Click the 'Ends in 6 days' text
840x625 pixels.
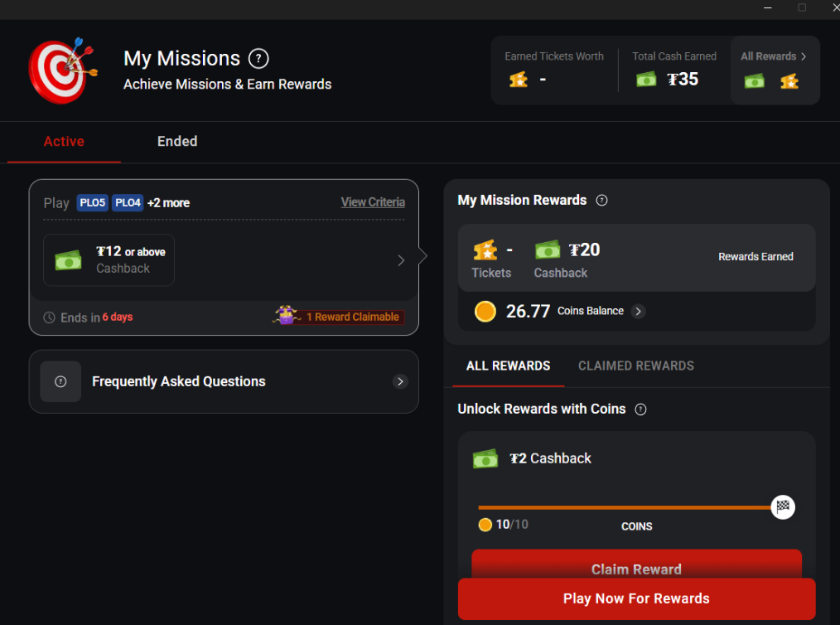click(96, 317)
